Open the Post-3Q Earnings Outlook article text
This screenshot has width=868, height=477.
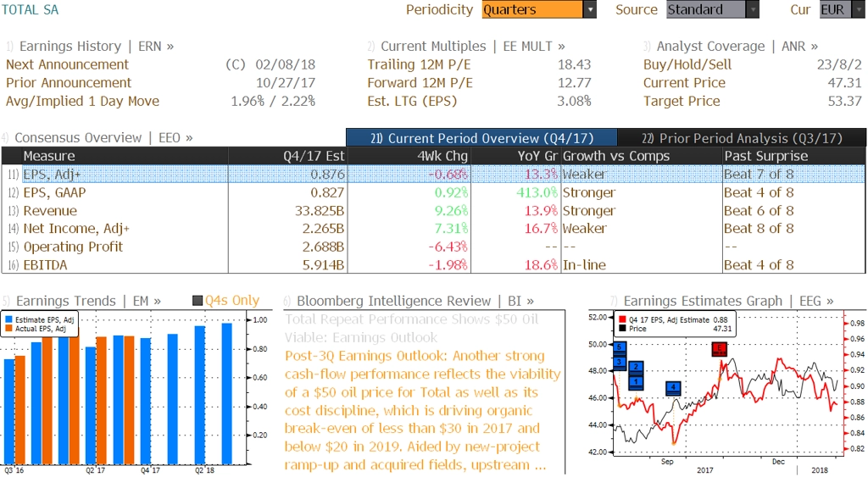point(423,410)
